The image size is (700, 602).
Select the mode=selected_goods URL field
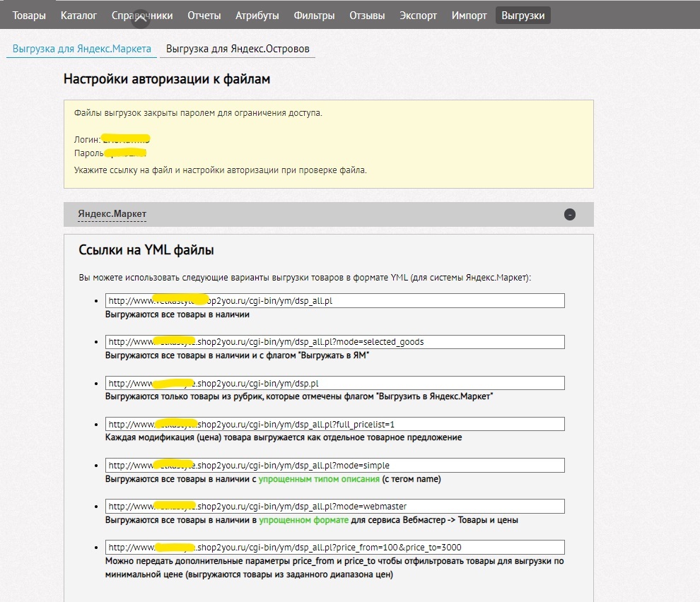(335, 342)
